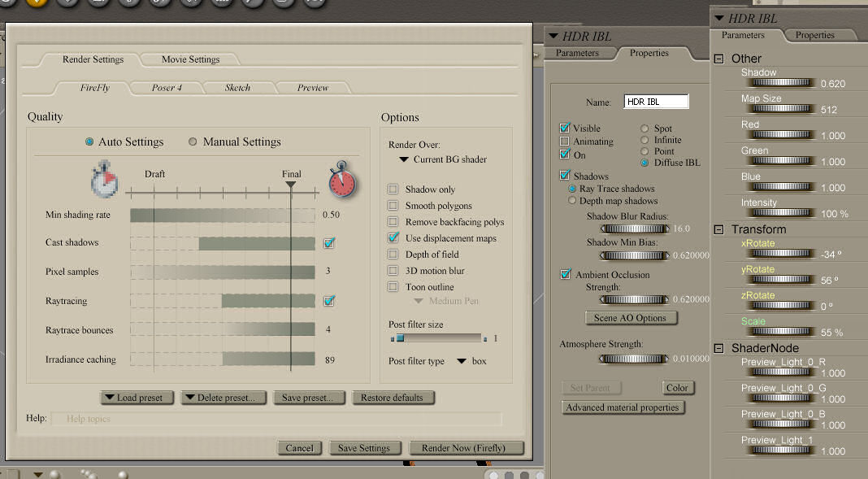
Task: Click the quality slider marker under Final
Action: [x=291, y=185]
